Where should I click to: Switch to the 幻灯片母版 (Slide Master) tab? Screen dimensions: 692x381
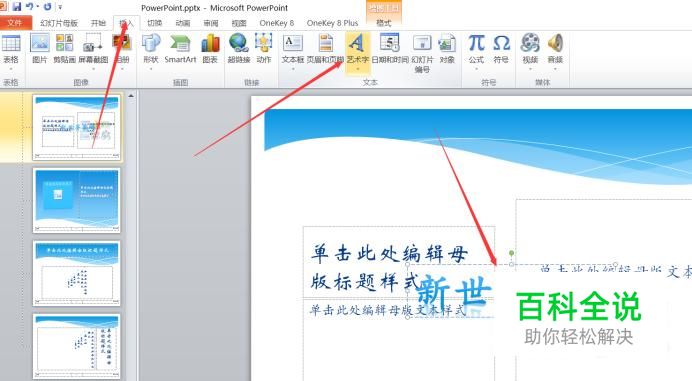[59, 23]
